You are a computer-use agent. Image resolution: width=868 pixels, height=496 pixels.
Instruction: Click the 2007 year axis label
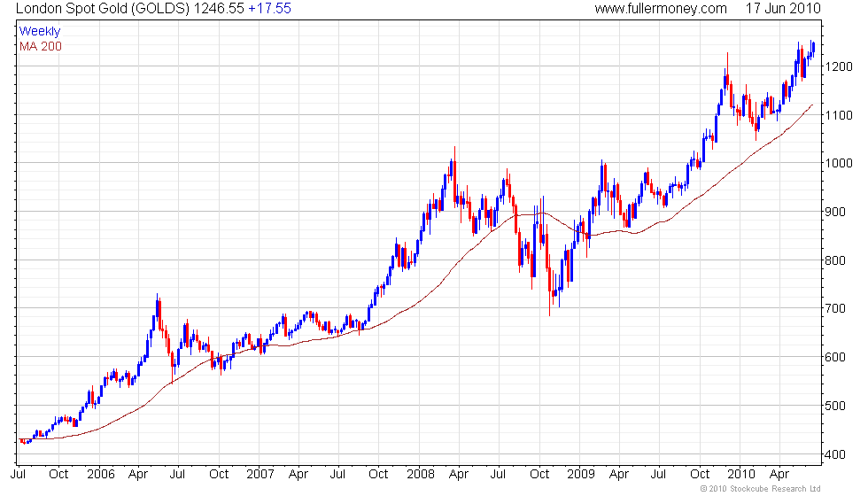pyautogui.click(x=260, y=475)
